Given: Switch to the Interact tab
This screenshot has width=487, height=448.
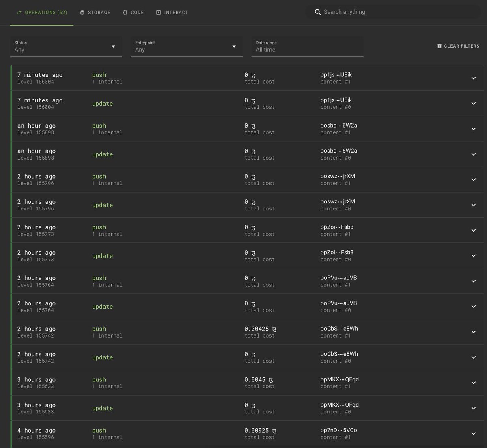Looking at the screenshot, I should [172, 13].
